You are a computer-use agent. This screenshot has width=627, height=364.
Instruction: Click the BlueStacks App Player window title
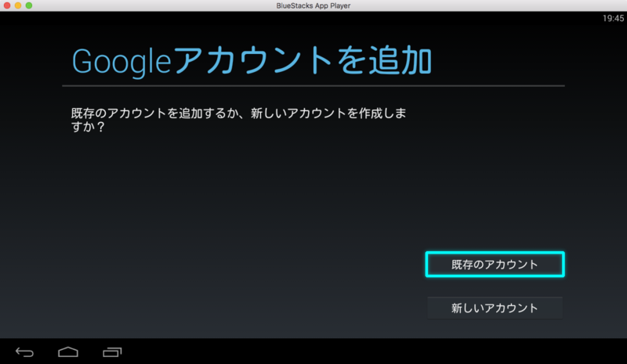point(313,5)
